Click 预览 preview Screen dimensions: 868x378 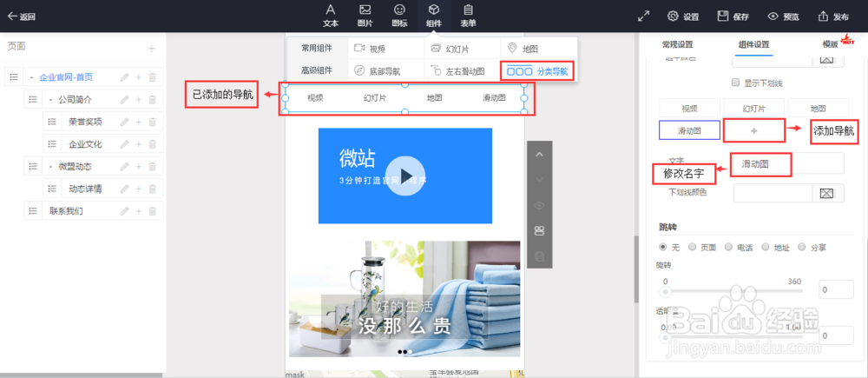point(783,16)
